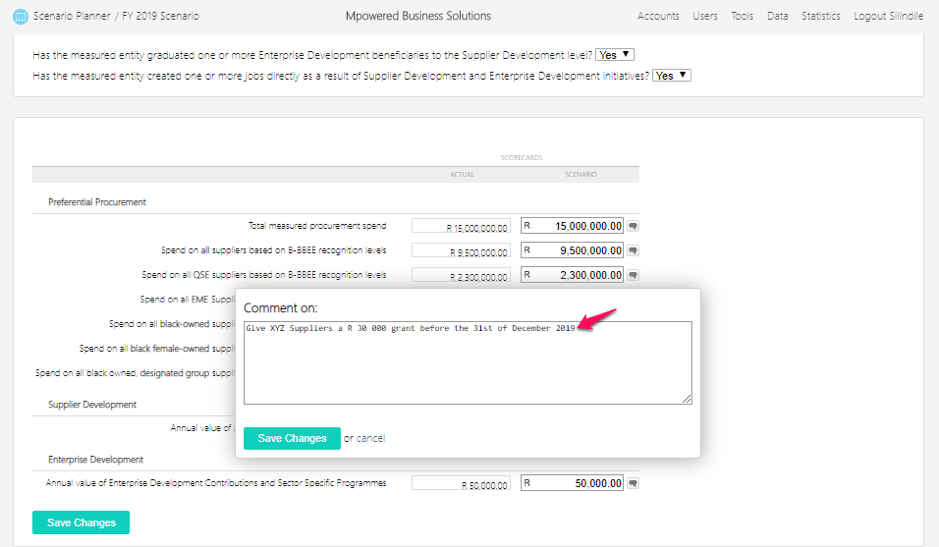The height and width of the screenshot is (547, 939).
Task: Click actual R 50,000.00 value box
Action: [461, 483]
